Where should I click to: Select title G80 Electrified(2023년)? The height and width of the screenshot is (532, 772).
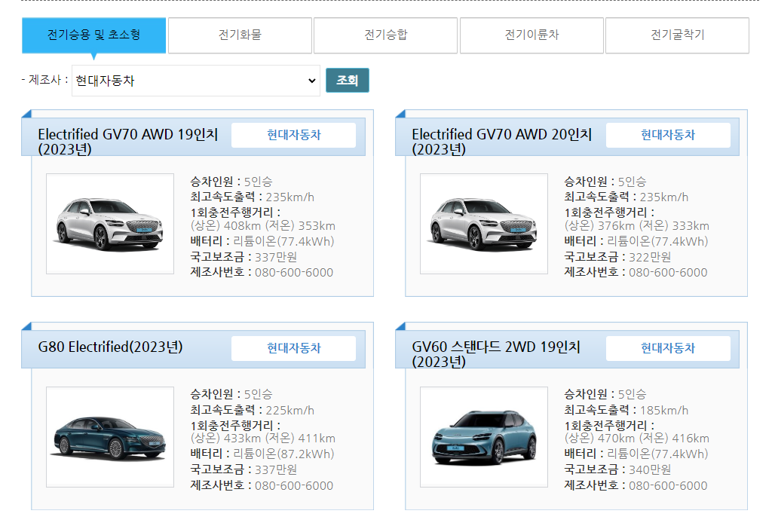coord(110,347)
